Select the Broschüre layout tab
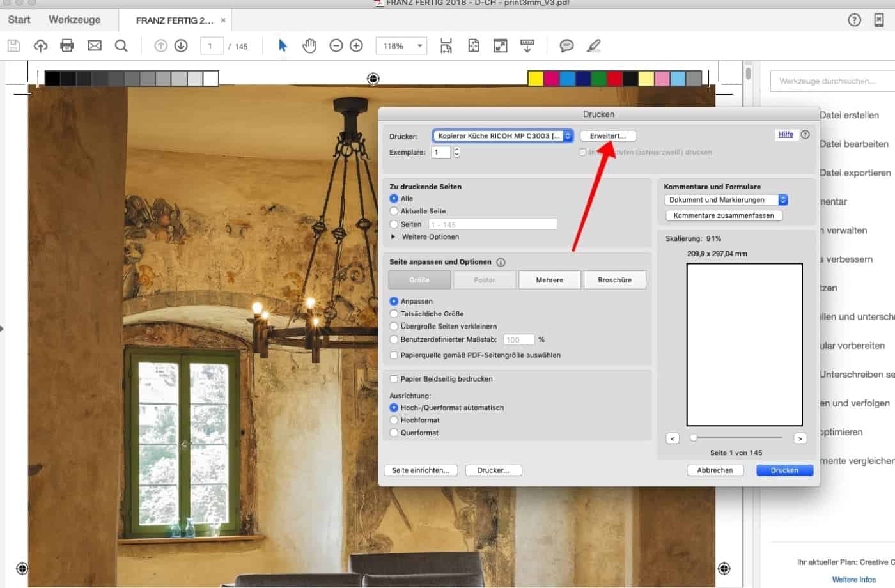Image resolution: width=895 pixels, height=588 pixels. [614, 280]
